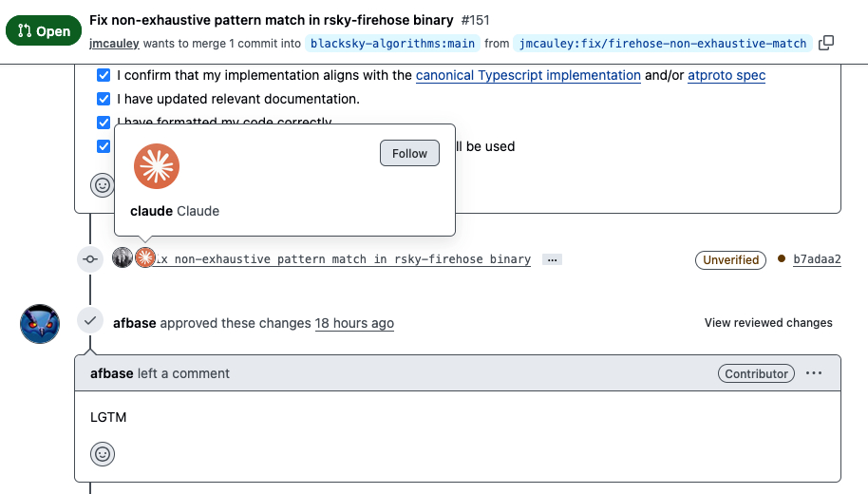Open the afbase comment options menu
This screenshot has height=494, width=868.
814,373
